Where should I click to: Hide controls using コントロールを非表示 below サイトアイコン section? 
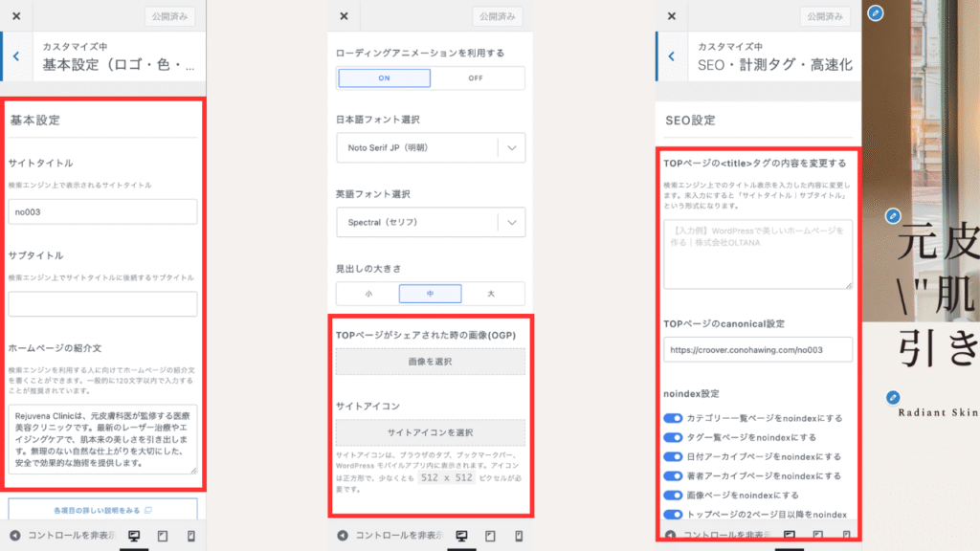tap(389, 536)
